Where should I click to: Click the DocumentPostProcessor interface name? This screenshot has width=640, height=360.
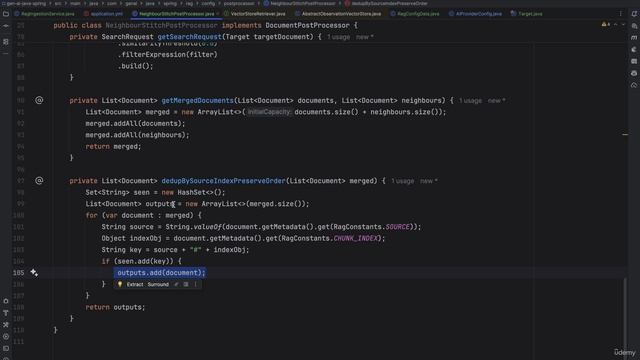coord(307,25)
